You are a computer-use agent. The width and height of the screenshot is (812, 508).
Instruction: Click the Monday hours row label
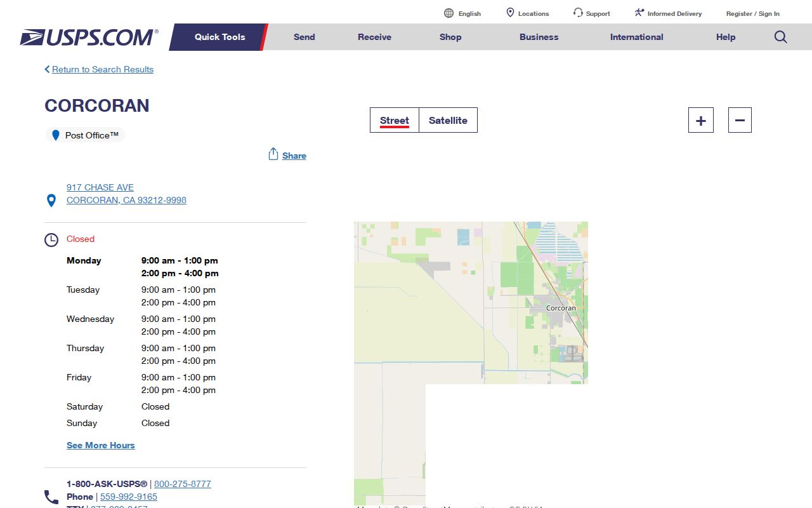click(84, 260)
